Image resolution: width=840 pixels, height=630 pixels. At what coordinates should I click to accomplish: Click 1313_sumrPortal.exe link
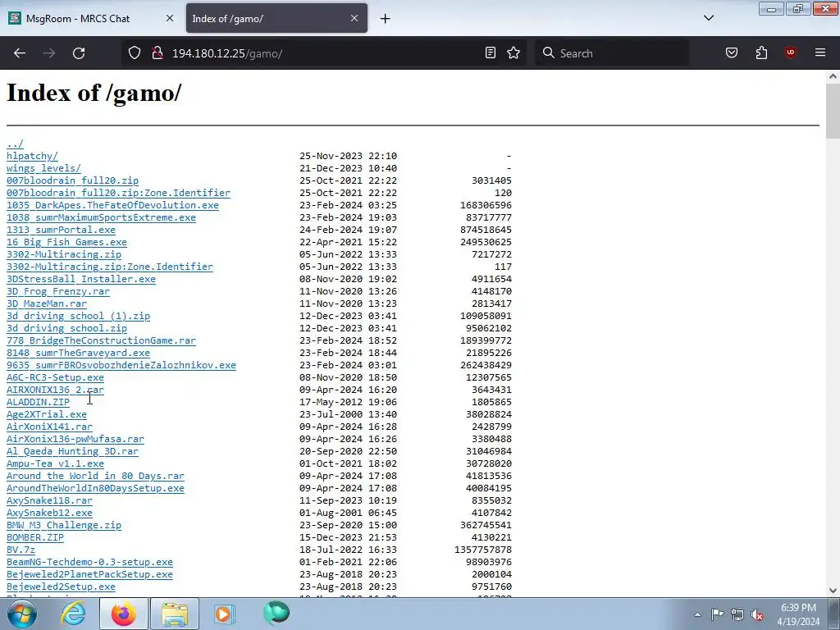tap(61, 230)
